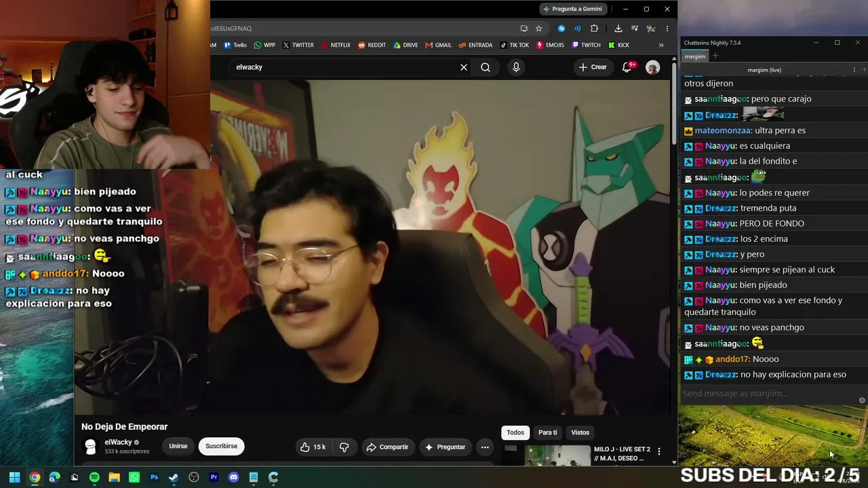This screenshot has width=868, height=488.
Task: Open Spotify from the taskbar
Action: [94, 477]
